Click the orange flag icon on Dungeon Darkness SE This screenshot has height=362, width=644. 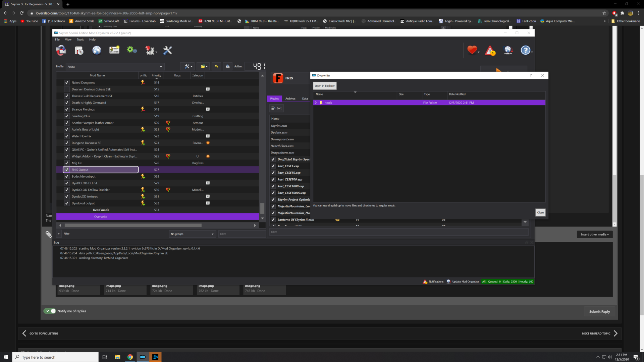(208, 143)
